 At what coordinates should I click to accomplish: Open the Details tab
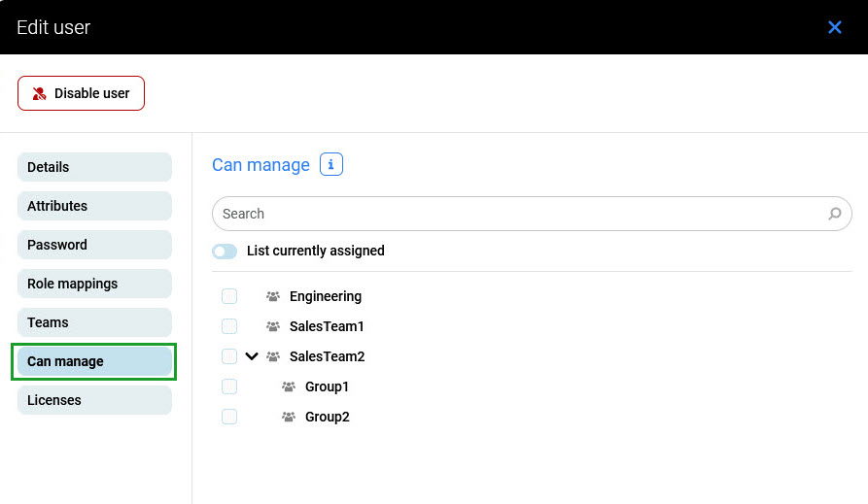[x=94, y=167]
